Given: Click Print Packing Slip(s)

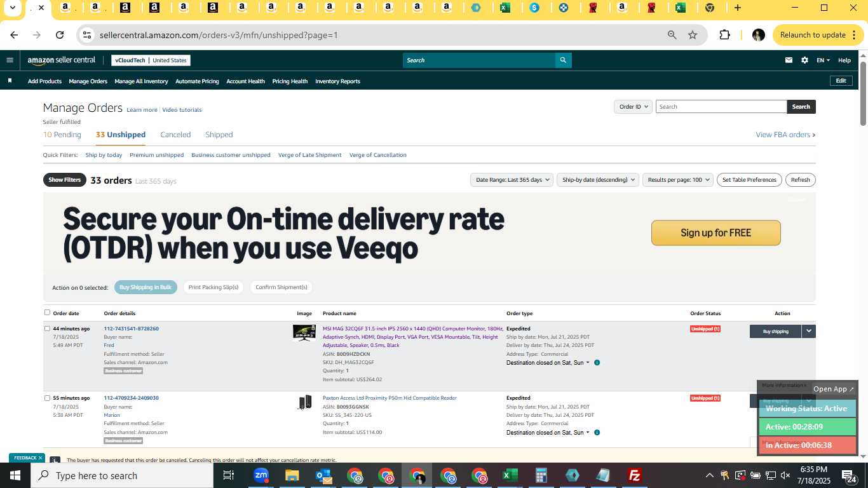Looking at the screenshot, I should click(x=214, y=287).
